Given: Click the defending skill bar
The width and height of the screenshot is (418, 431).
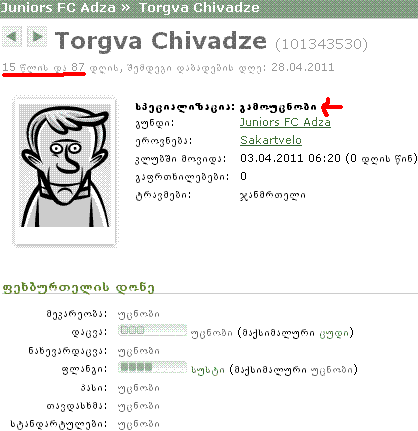Looking at the screenshot, I should (x=152, y=330).
